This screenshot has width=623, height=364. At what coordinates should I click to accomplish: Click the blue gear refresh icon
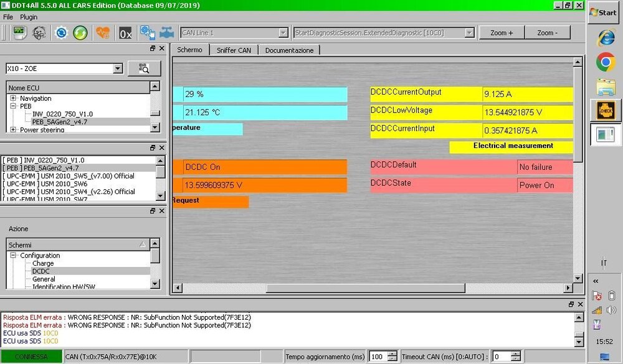61,32
